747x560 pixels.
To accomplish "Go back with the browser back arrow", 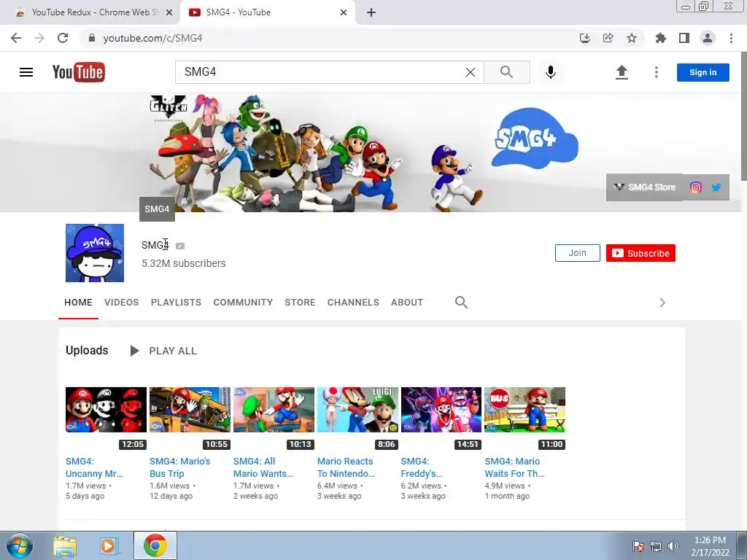I will click(16, 38).
